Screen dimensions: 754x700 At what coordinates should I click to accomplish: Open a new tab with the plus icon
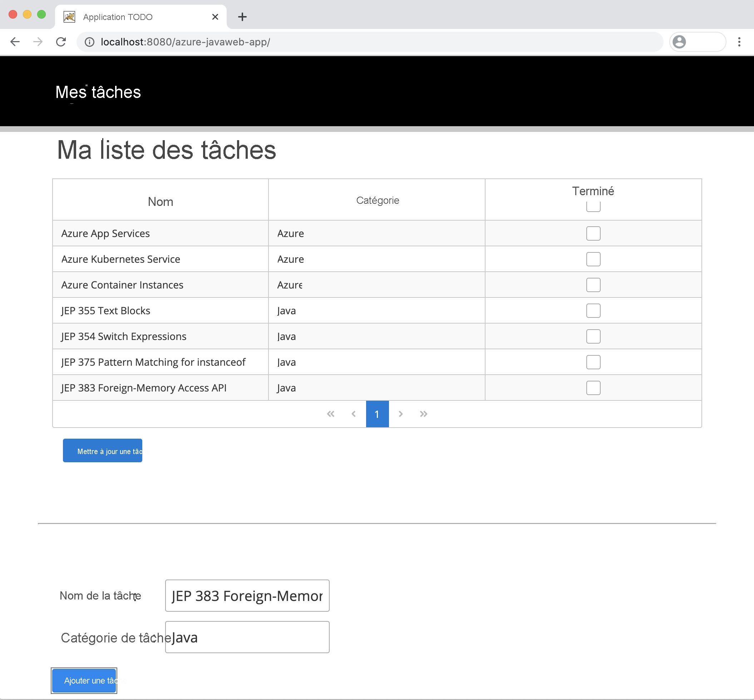(x=242, y=17)
